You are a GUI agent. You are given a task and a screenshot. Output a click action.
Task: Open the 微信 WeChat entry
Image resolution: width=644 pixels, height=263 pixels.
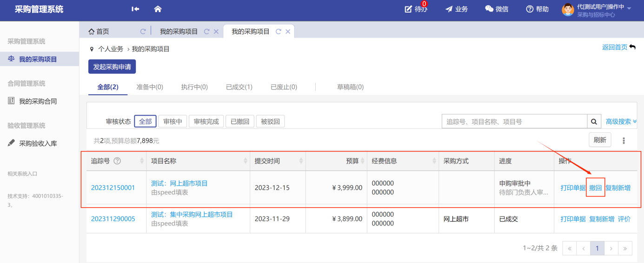(497, 9)
